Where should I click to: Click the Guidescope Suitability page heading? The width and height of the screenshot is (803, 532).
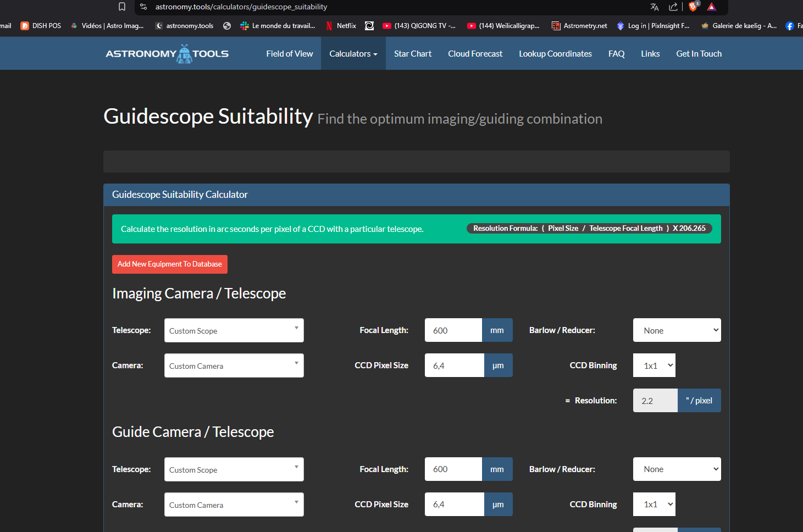click(x=208, y=117)
